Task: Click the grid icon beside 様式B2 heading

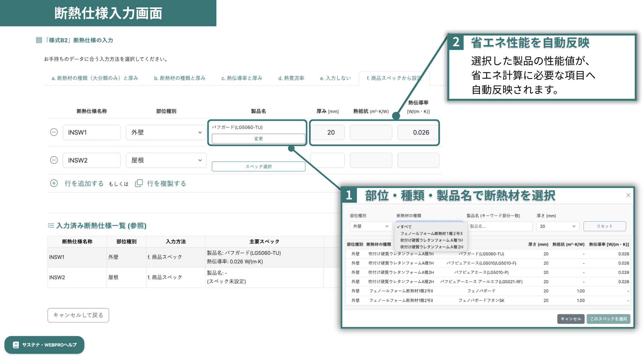Action: click(39, 40)
